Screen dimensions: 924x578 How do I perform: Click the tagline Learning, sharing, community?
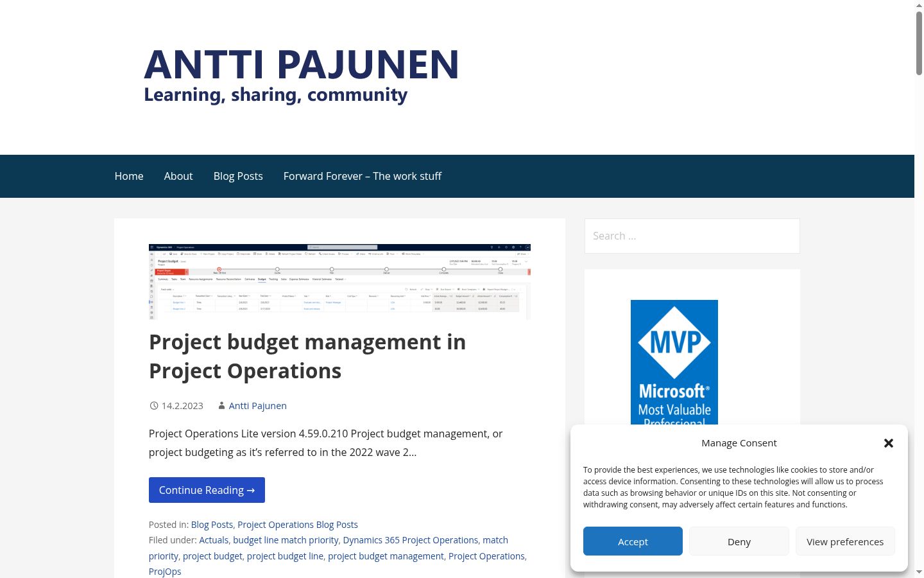[x=276, y=94]
